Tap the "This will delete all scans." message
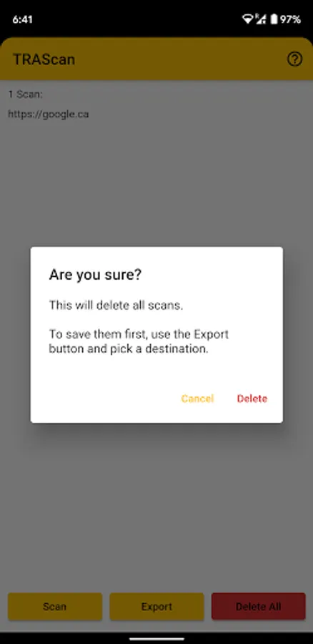 116,305
